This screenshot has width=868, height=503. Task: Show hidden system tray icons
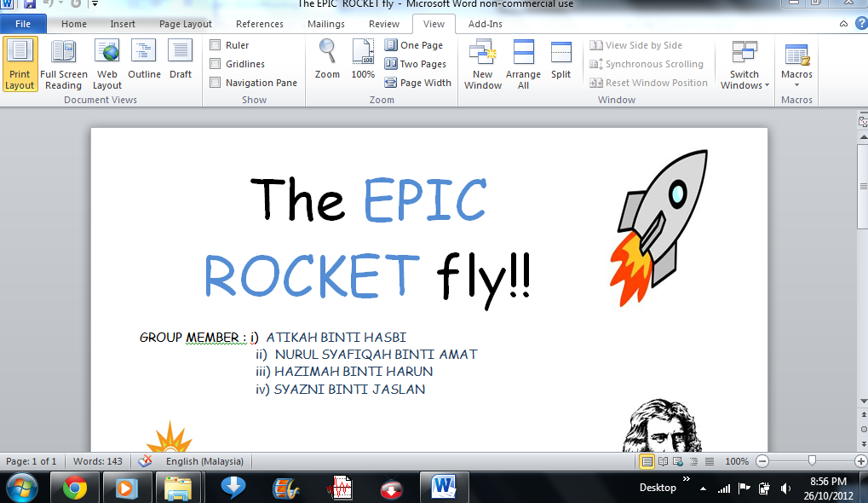(703, 489)
